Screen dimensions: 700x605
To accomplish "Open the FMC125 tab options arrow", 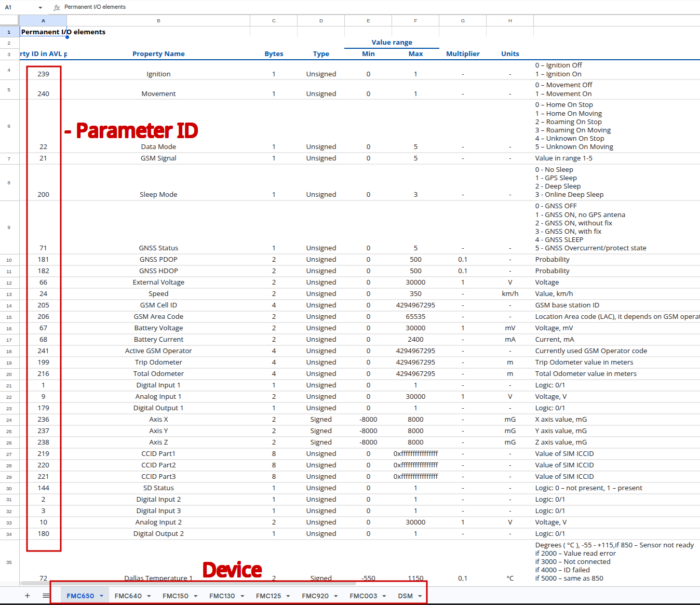I will pos(289,596).
